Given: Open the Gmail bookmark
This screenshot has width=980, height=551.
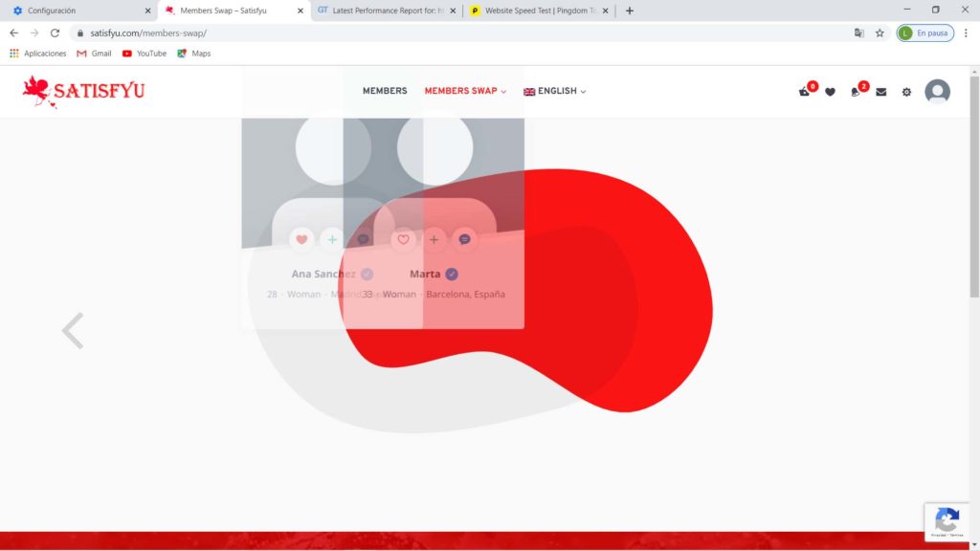Looking at the screenshot, I should (x=94, y=54).
